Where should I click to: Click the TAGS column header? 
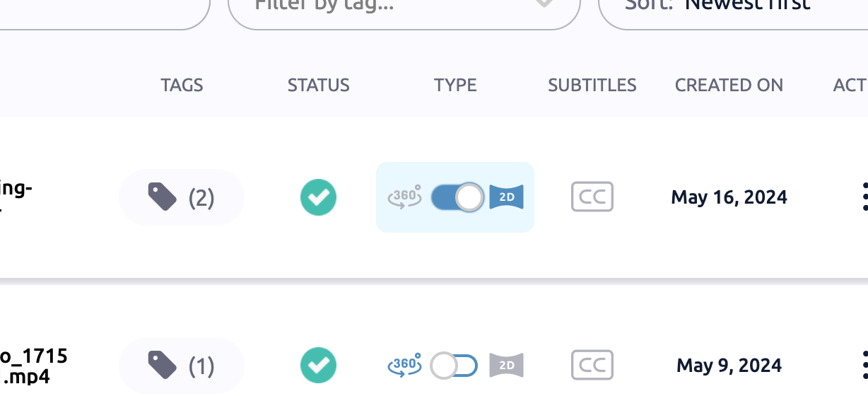click(182, 86)
